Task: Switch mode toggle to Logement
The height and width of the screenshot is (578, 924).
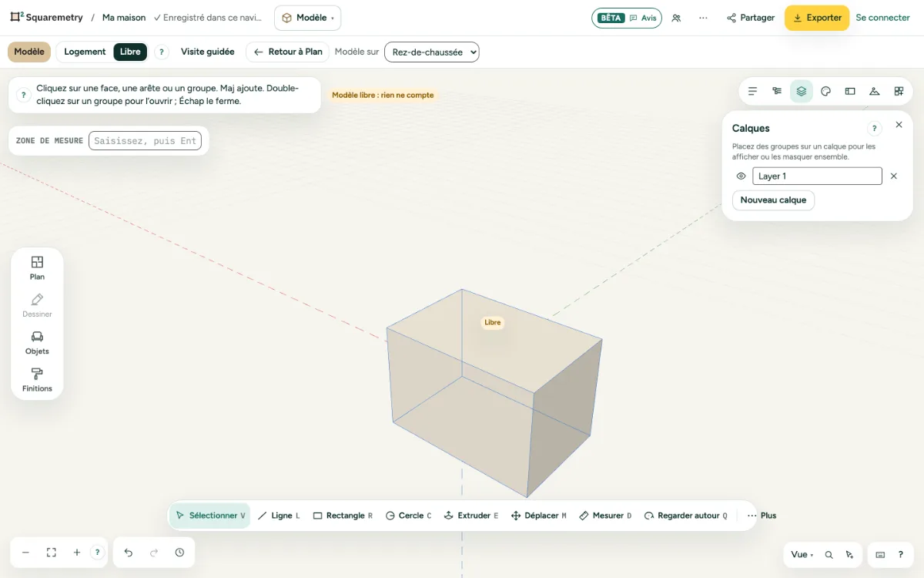Action: click(85, 52)
